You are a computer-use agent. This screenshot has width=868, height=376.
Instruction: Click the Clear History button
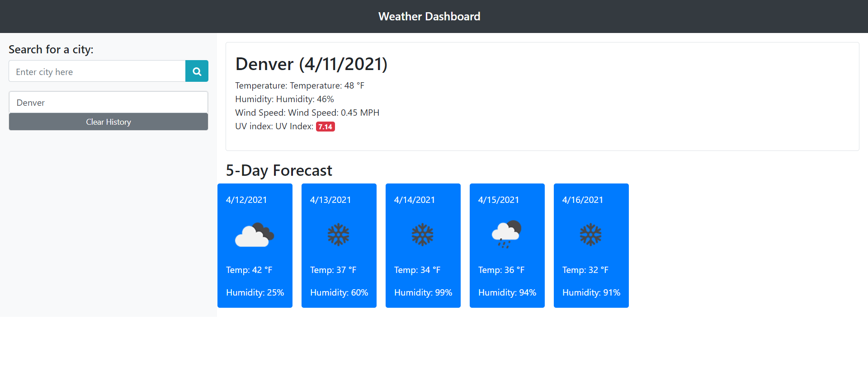coord(108,122)
